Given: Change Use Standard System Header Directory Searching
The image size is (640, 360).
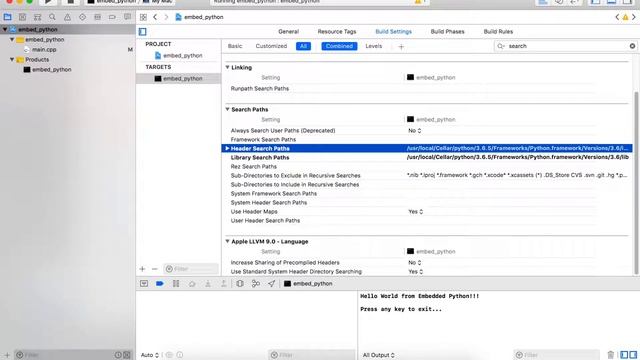Looking at the screenshot, I should [416, 271].
